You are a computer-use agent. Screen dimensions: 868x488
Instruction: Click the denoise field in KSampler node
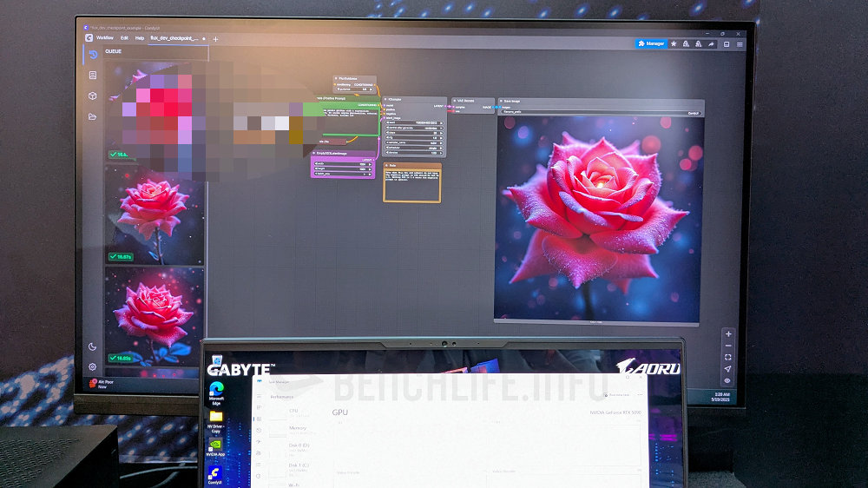tap(414, 153)
